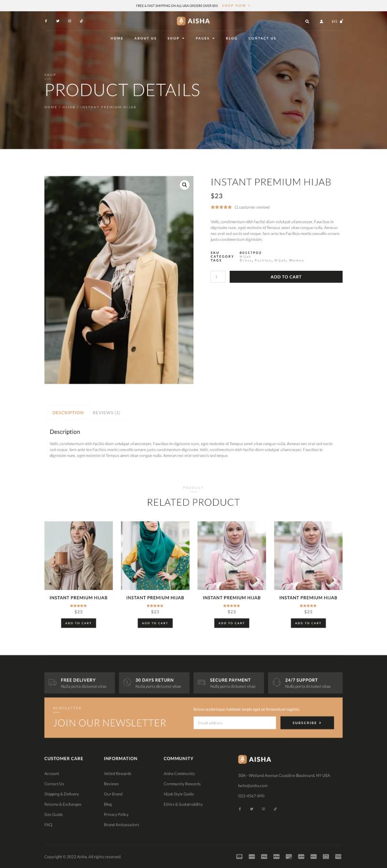Submit newsletter with Subscribe button
Image resolution: width=387 pixels, height=868 pixels.
[307, 723]
